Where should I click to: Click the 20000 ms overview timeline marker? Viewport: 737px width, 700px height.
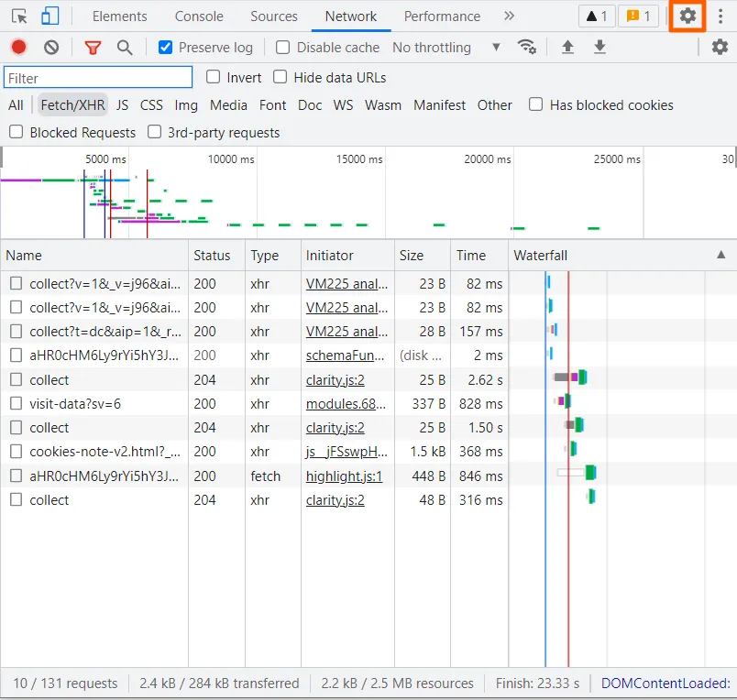(488, 159)
